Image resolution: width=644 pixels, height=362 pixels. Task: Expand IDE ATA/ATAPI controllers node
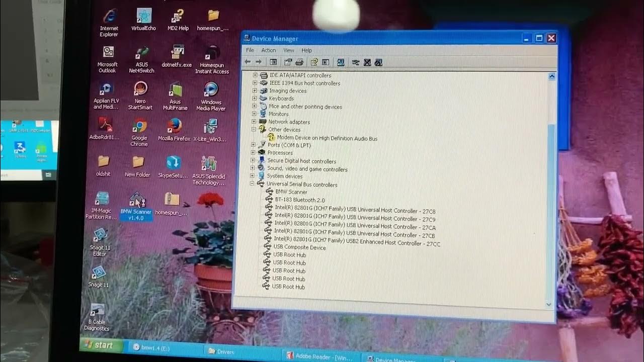pyautogui.click(x=255, y=75)
